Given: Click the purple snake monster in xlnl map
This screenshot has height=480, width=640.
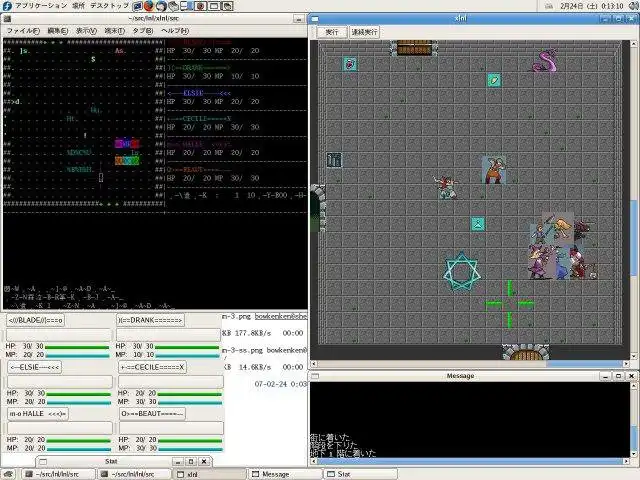Looking at the screenshot, I should click(x=545, y=60).
